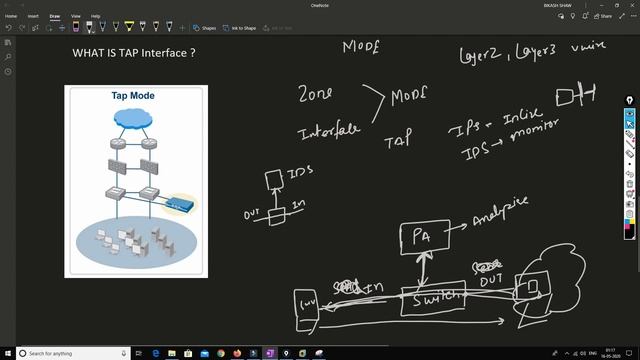The image size is (640, 360).
Task: Click the camera capture icon in floating toolbar
Action: 630,204
